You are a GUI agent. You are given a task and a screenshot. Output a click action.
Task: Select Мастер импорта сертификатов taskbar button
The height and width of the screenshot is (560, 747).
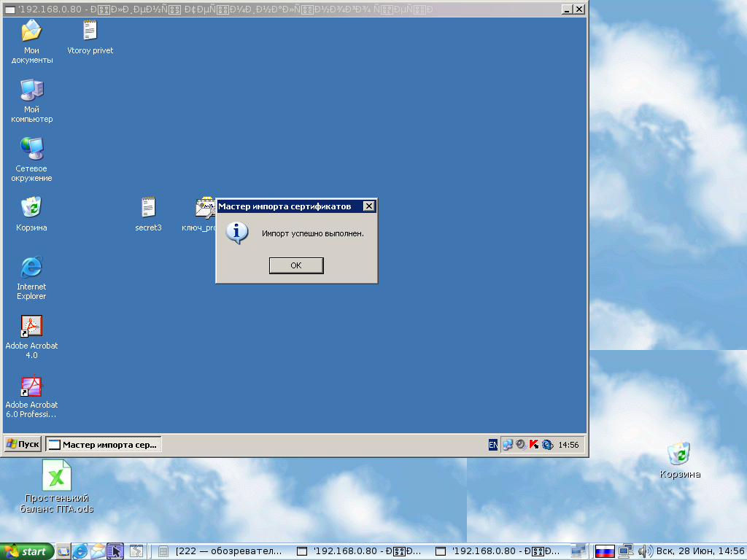104,444
